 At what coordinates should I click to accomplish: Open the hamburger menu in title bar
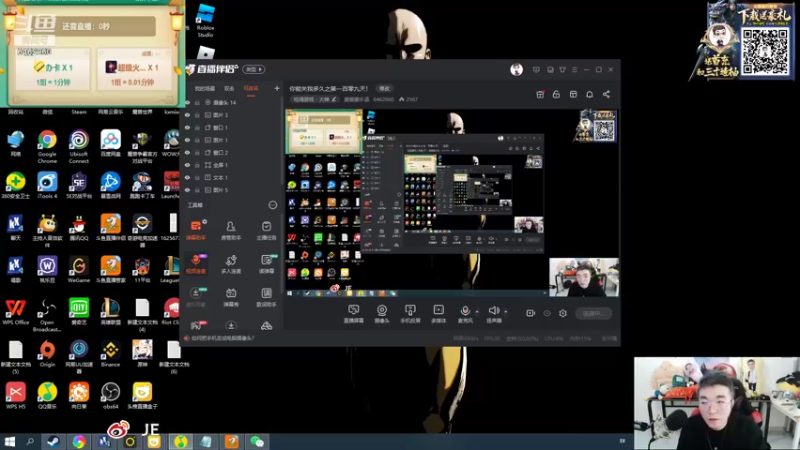tap(574, 69)
